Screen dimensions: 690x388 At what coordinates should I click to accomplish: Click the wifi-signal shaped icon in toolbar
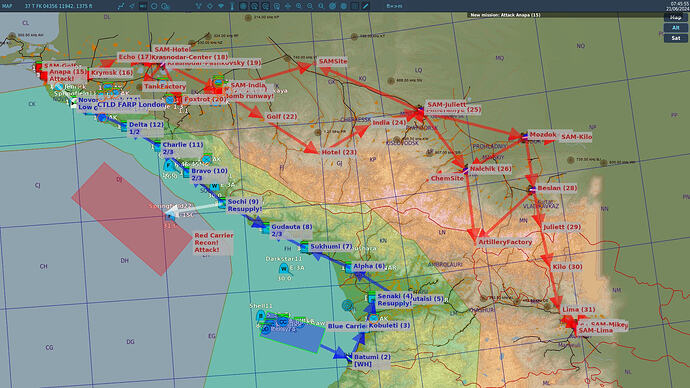coord(220,6)
